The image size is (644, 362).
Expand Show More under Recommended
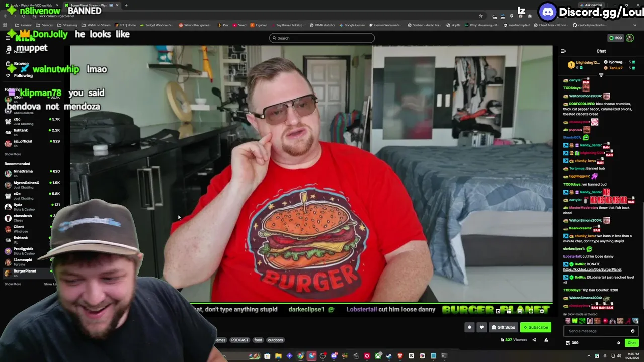(x=13, y=284)
